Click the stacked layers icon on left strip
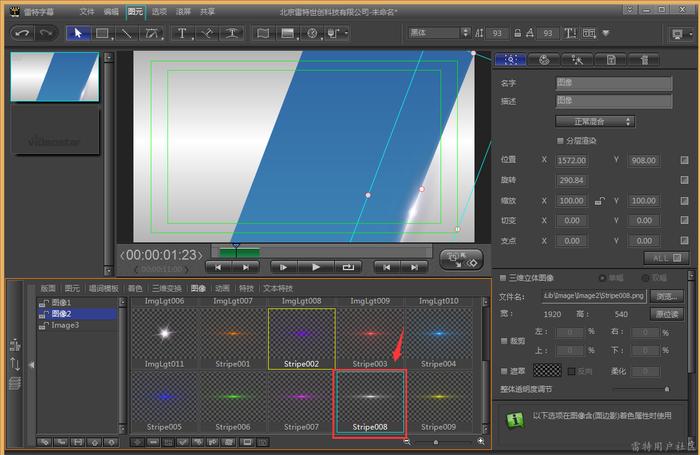The image size is (700, 455). (x=15, y=383)
